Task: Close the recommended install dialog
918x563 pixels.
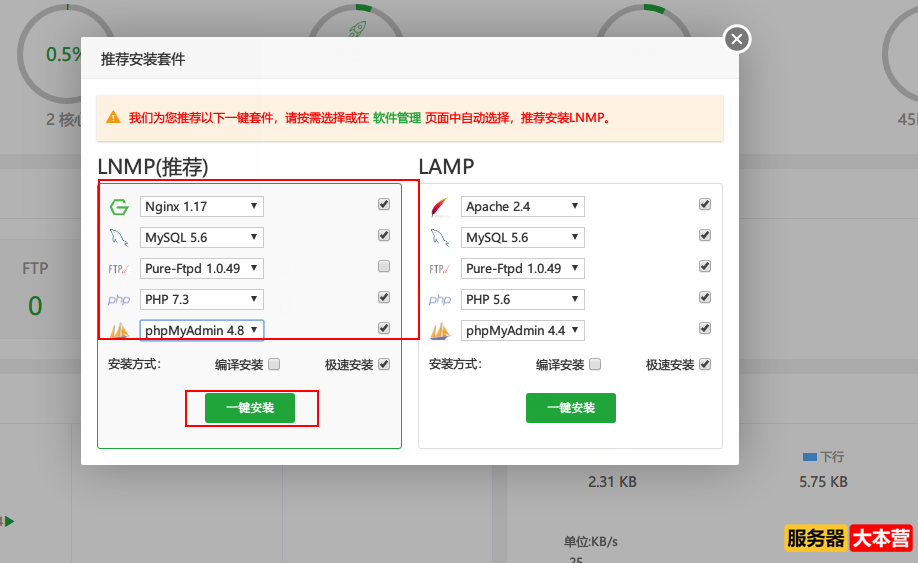Action: click(x=737, y=39)
